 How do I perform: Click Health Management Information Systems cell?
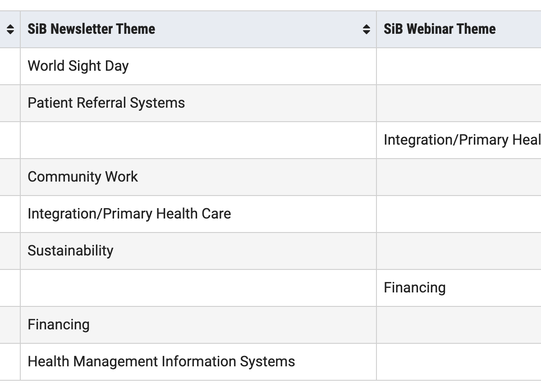click(x=198, y=362)
